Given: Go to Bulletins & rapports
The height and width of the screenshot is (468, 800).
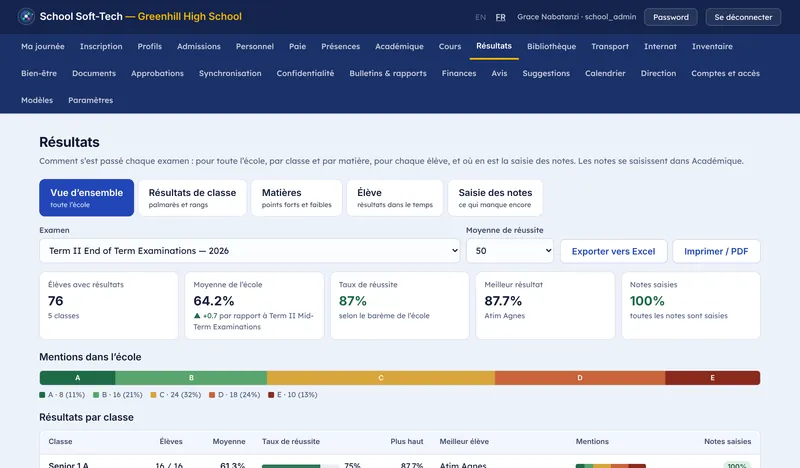Looking at the screenshot, I should [x=388, y=73].
